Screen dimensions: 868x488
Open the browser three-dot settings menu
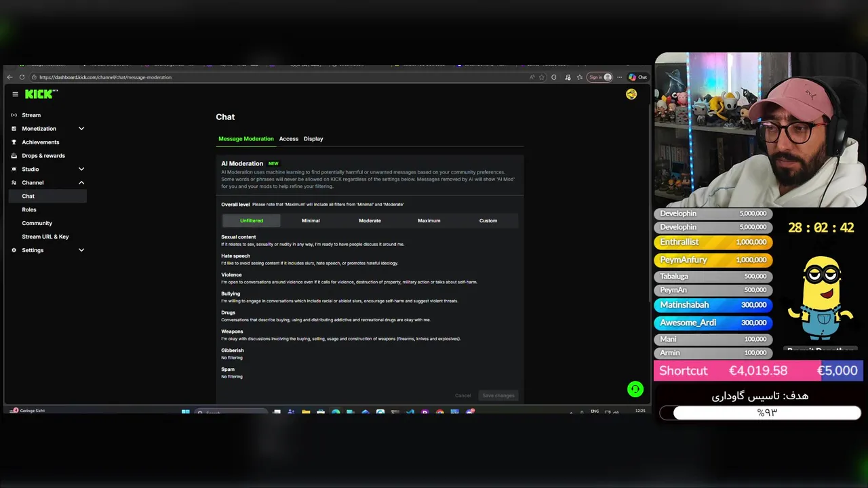(619, 77)
